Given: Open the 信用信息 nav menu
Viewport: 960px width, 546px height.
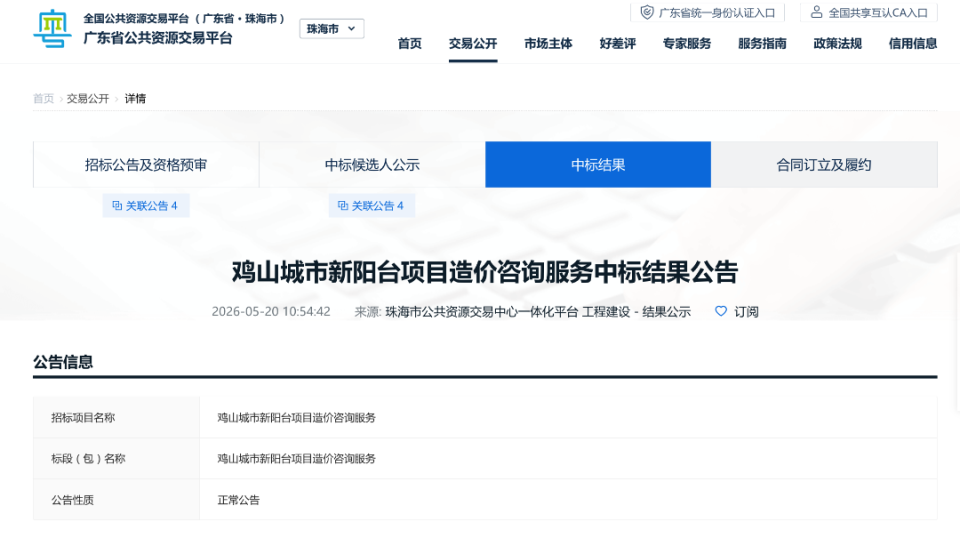Looking at the screenshot, I should 913,43.
